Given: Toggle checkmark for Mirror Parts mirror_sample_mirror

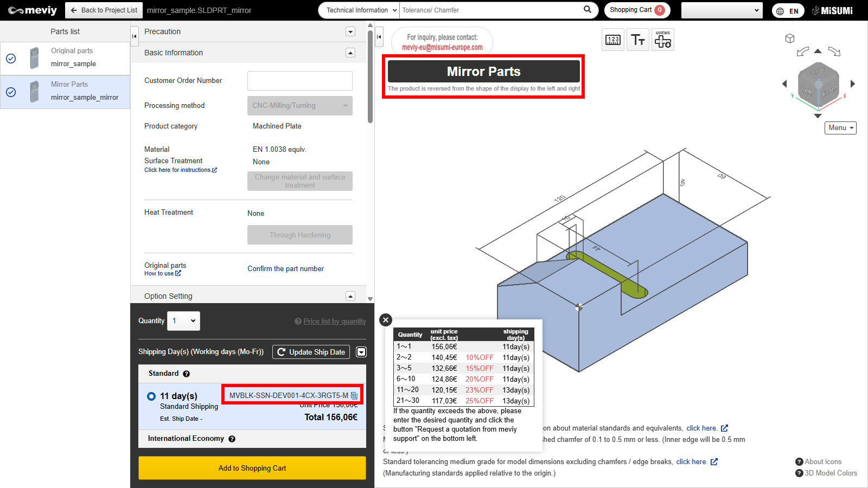Looking at the screenshot, I should [11, 92].
